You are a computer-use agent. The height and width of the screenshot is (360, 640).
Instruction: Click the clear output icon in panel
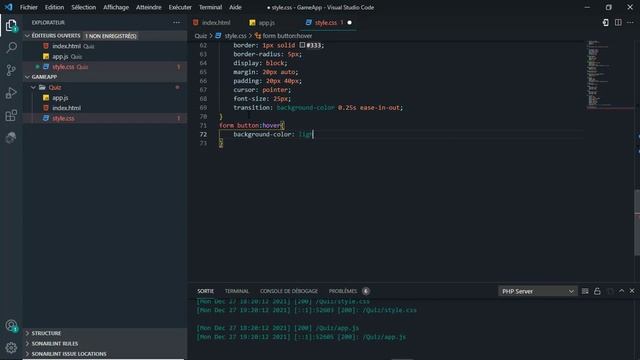(x=585, y=291)
